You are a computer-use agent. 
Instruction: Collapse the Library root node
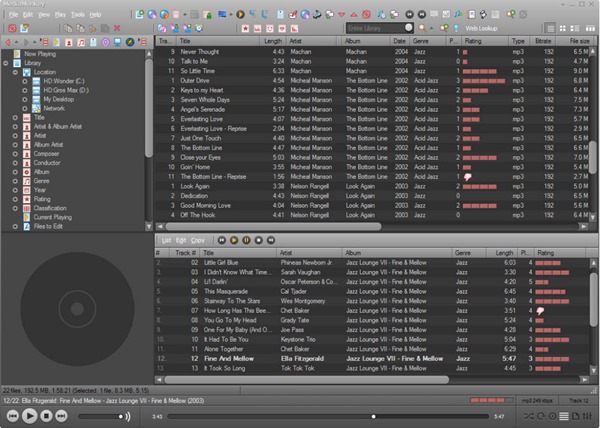[x=6, y=63]
